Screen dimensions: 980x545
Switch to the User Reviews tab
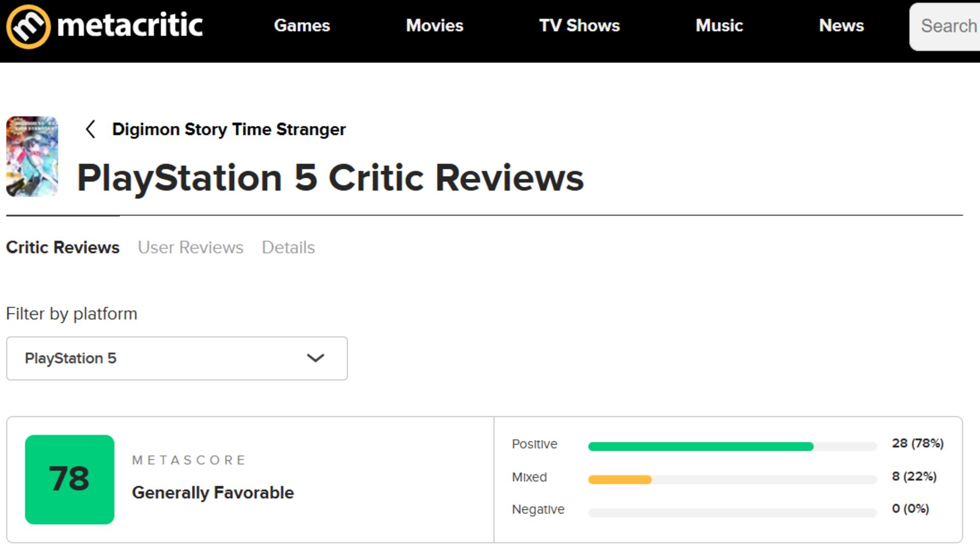[190, 247]
